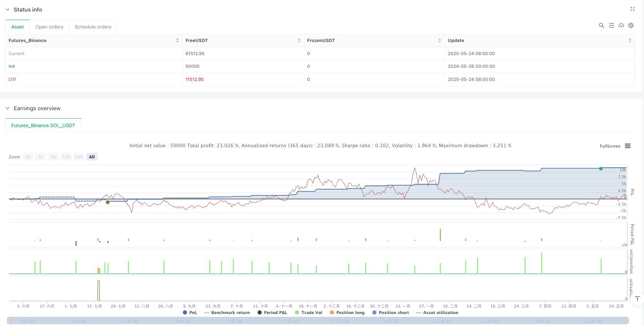Open the row density lines icon
Image resolution: width=644 pixels, height=326 pixels.
tap(611, 25)
